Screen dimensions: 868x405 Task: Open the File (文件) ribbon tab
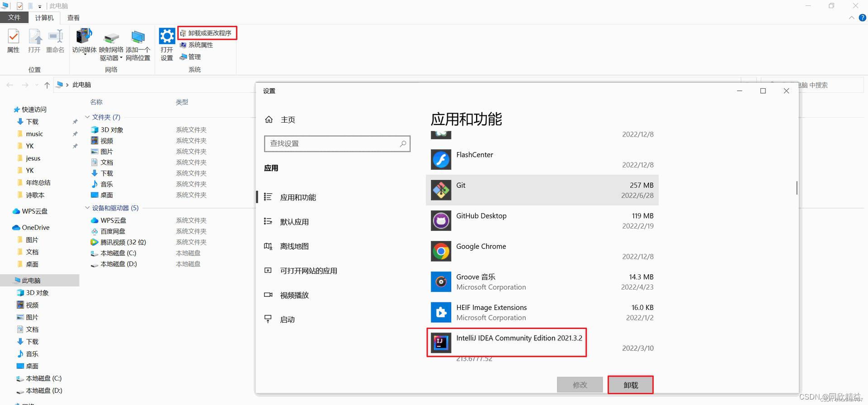coord(14,18)
